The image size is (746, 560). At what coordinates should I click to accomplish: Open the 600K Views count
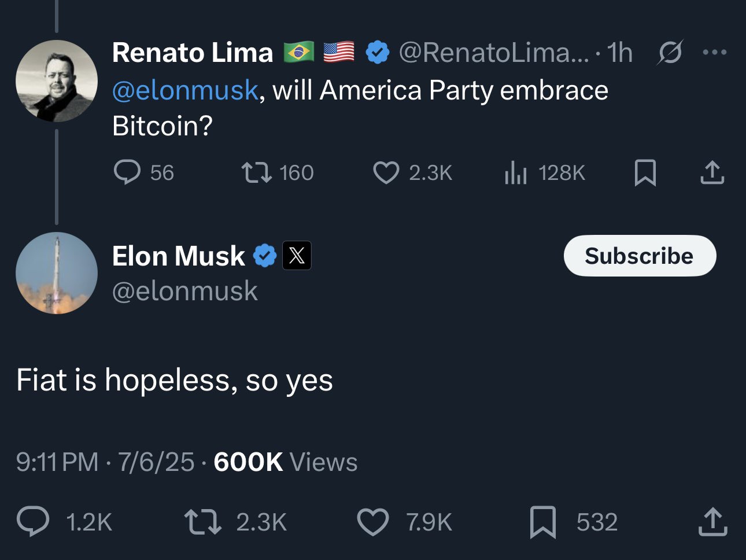[285, 462]
